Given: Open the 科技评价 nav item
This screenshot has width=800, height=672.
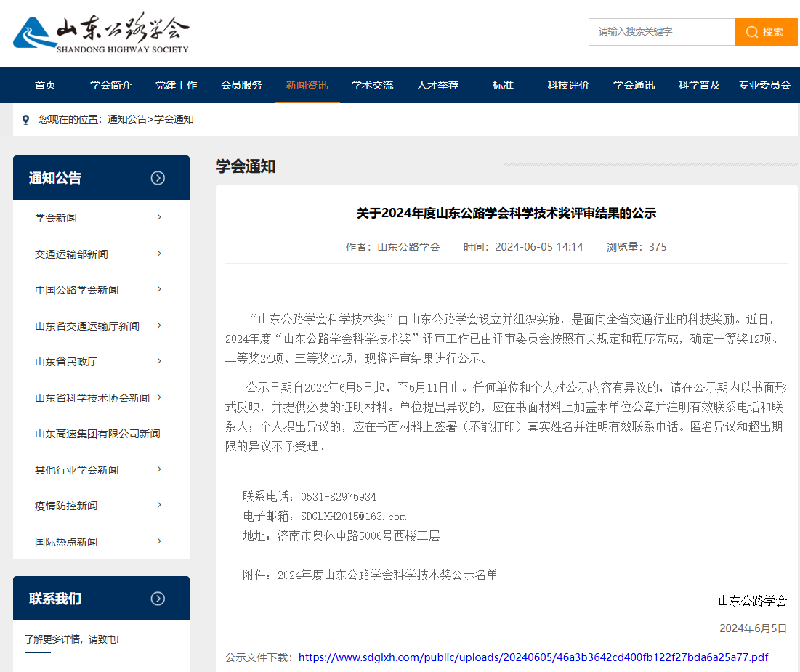Looking at the screenshot, I should point(568,85).
